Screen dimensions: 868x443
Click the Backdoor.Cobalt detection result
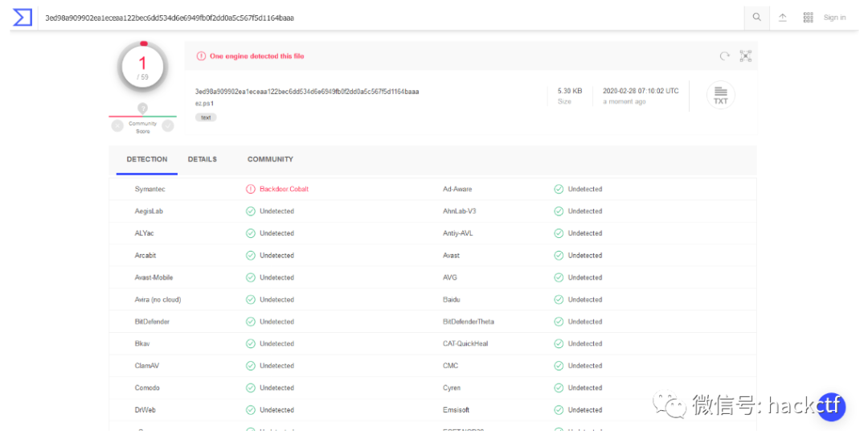[x=284, y=189]
